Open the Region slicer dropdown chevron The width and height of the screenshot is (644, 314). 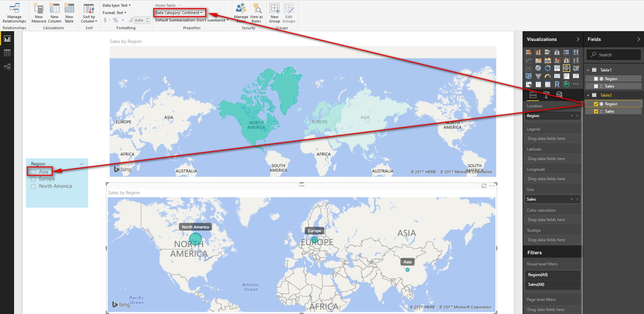click(82, 164)
